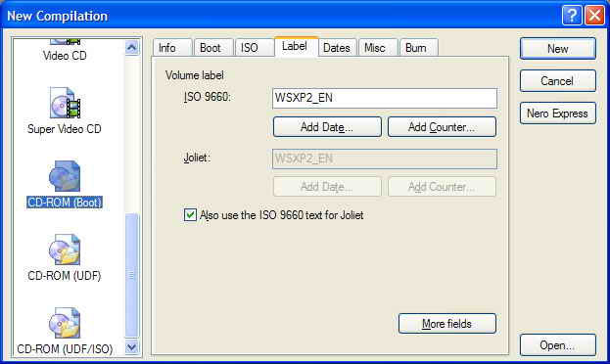Expand options with More fields
The height and width of the screenshot is (364, 610).
(x=447, y=324)
